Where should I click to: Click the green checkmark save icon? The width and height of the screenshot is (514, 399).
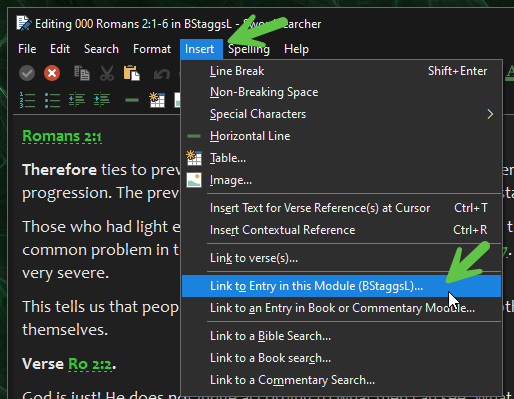click(x=27, y=73)
